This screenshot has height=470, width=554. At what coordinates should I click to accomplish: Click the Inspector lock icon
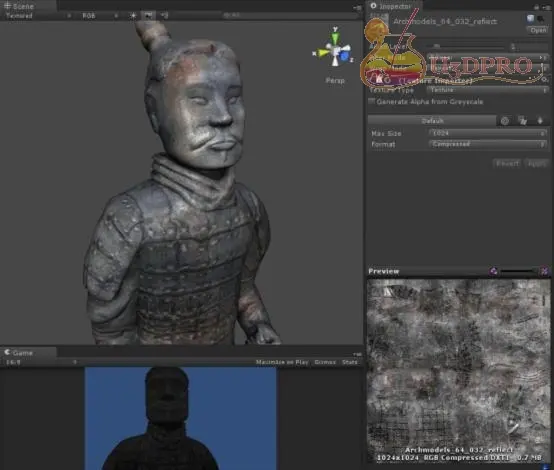536,6
